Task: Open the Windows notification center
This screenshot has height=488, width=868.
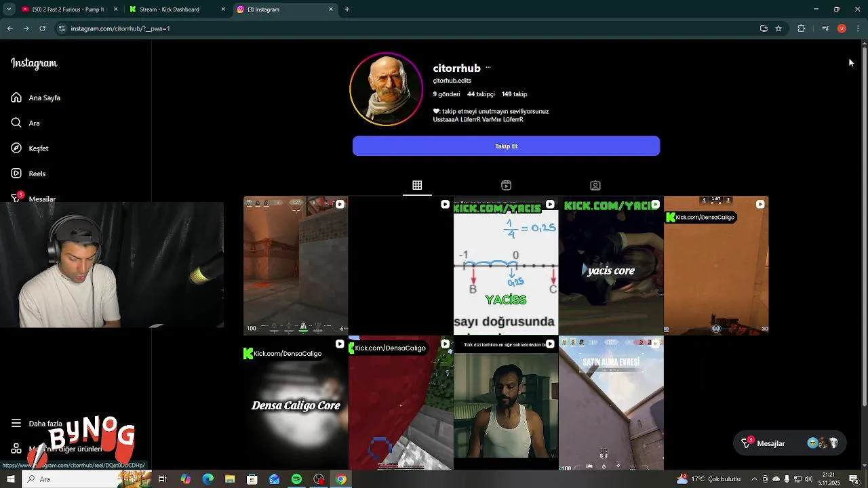Action: (x=854, y=479)
